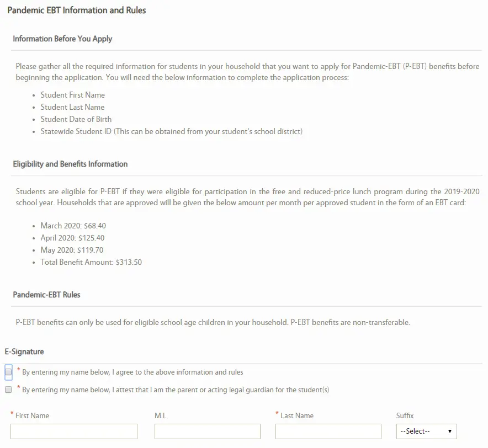The image size is (488, 448).
Task: Open the Suffix select dropdown
Action: [426, 431]
